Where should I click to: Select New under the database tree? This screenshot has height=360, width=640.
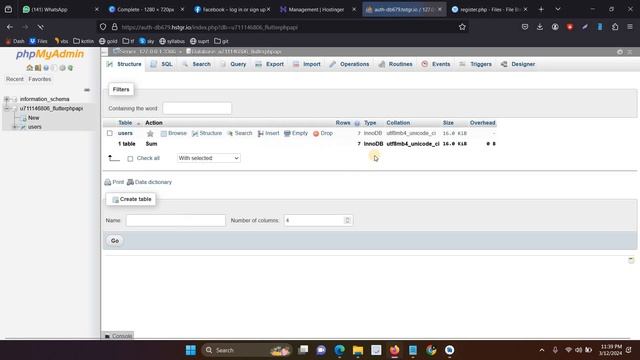coord(33,118)
